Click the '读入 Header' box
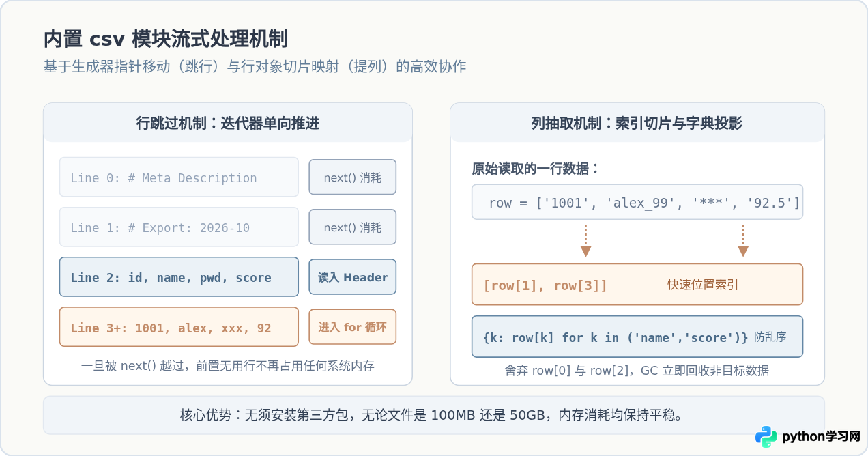The height and width of the screenshot is (456, 868). (x=353, y=277)
